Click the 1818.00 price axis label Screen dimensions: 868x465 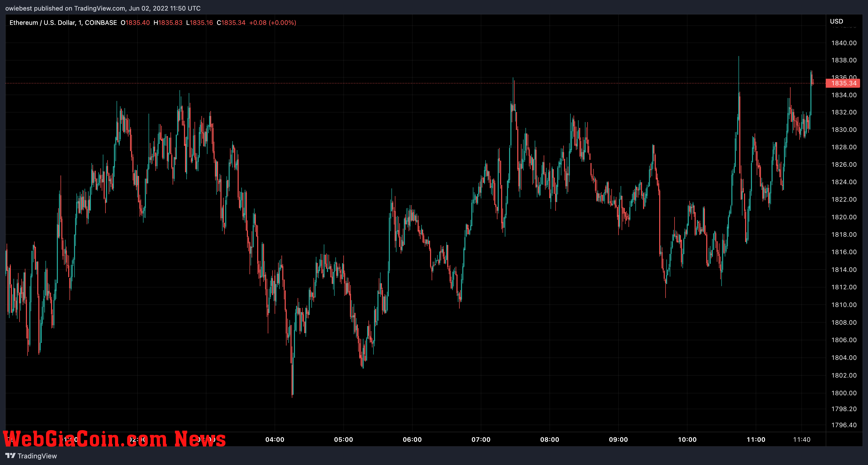844,235
